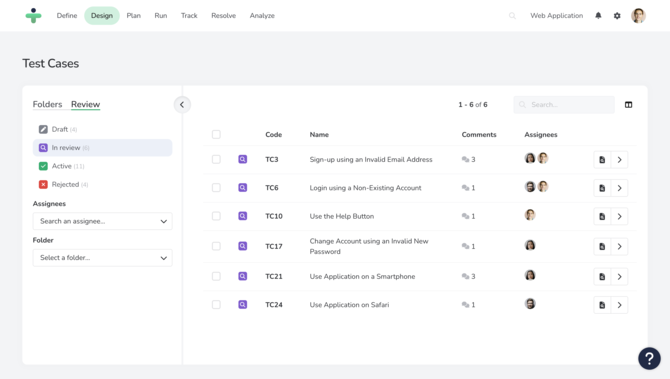
Task: Expand TC21 row with chevron
Action: pos(619,277)
